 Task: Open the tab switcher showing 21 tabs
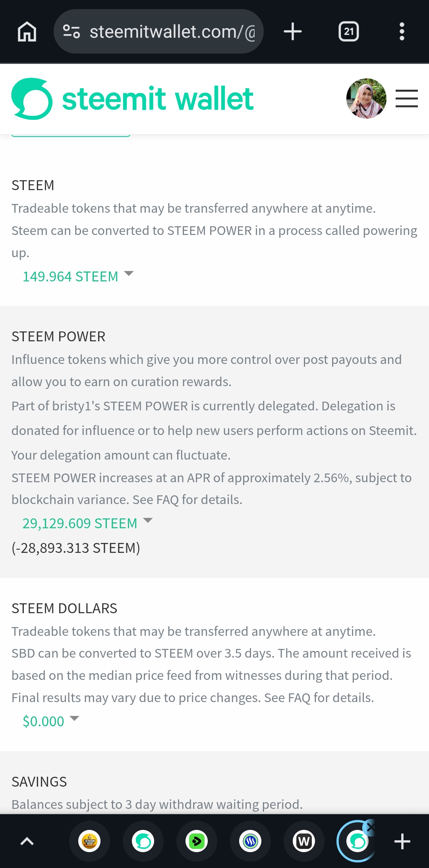(348, 31)
